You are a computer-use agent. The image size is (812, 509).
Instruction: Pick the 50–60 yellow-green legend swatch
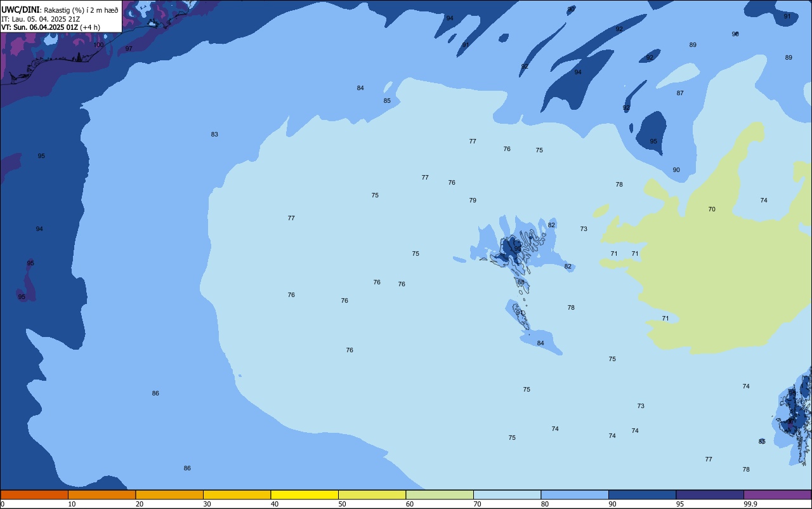click(372, 494)
